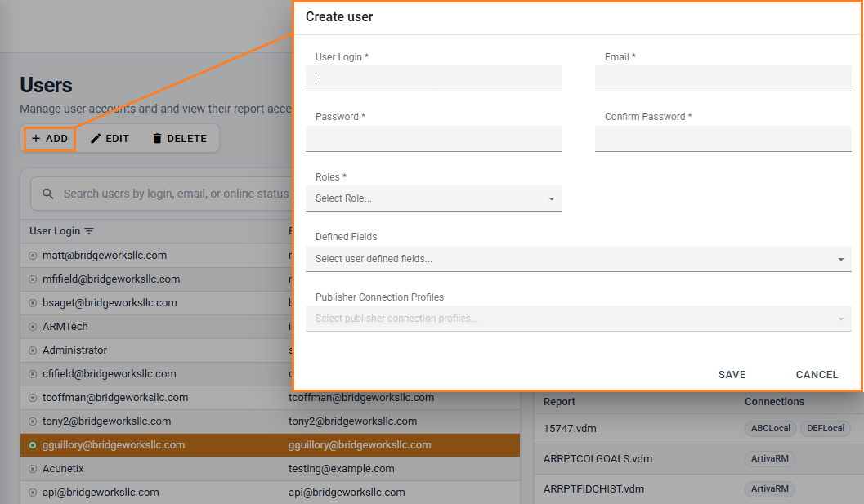Select status dot for tony2@bridgeworksllc.com
This screenshot has width=864, height=504.
pyautogui.click(x=33, y=421)
